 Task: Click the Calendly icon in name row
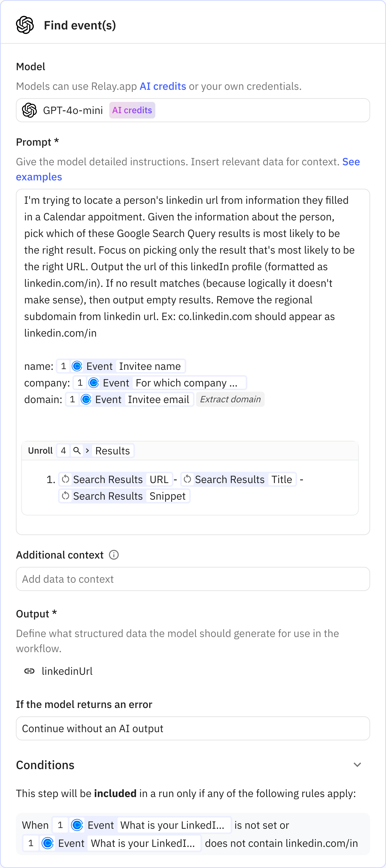click(77, 366)
